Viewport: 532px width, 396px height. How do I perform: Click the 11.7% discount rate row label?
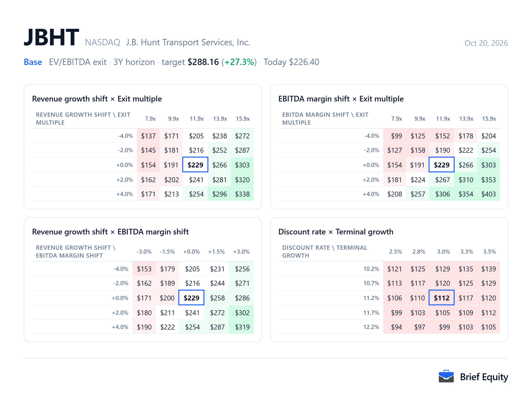371,313
